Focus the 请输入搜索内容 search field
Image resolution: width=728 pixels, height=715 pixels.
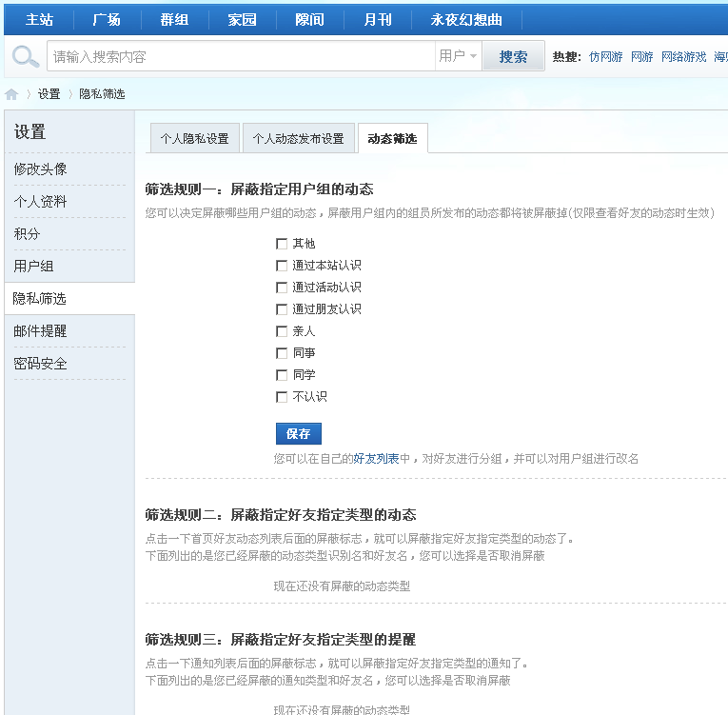pos(241,56)
